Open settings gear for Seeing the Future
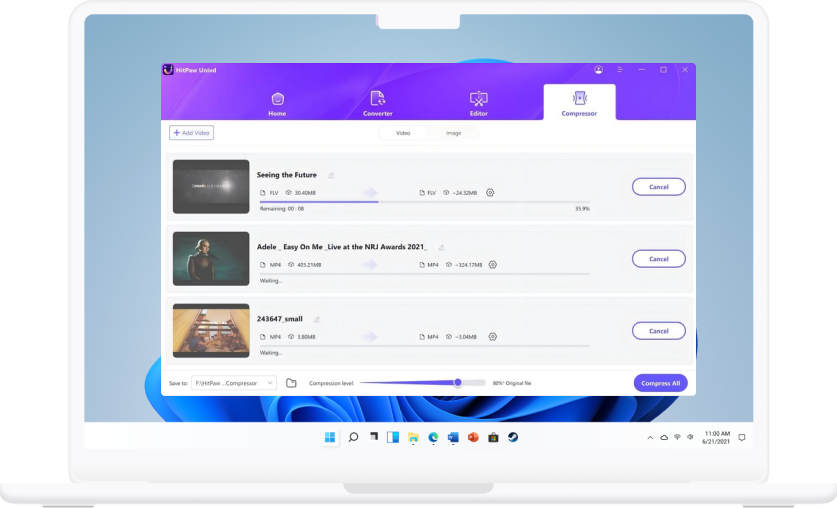Image resolution: width=837 pixels, height=508 pixels. click(490, 193)
